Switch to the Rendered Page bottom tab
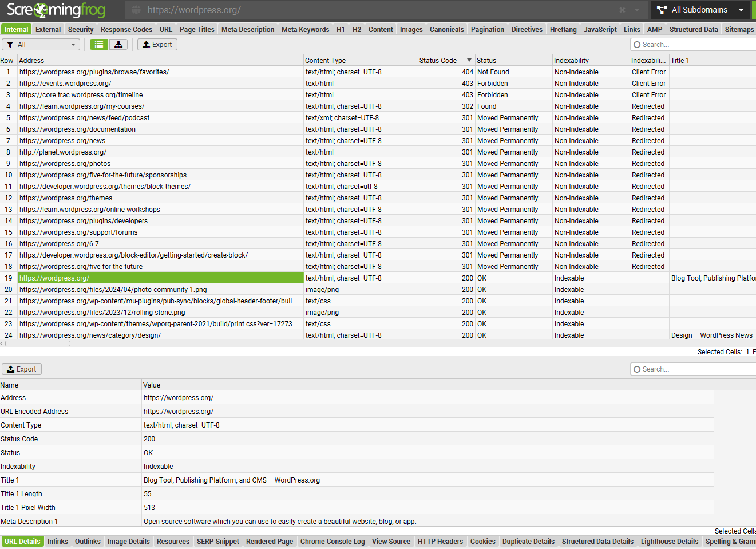The image size is (756, 549). [x=270, y=542]
